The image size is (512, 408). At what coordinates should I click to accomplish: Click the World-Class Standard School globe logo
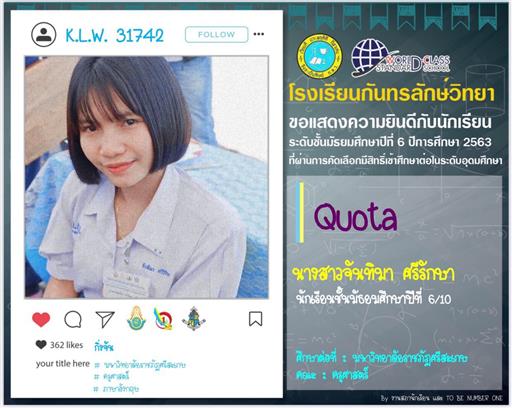click(x=400, y=58)
